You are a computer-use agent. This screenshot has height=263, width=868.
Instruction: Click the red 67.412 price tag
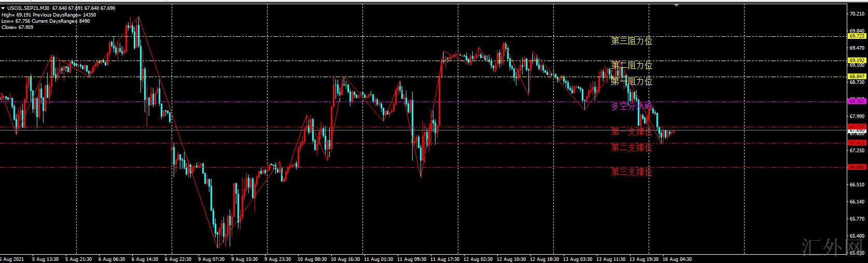coord(856,143)
